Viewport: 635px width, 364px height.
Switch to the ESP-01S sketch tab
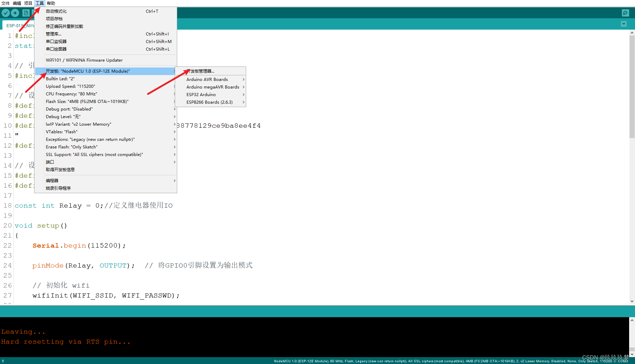click(19, 25)
